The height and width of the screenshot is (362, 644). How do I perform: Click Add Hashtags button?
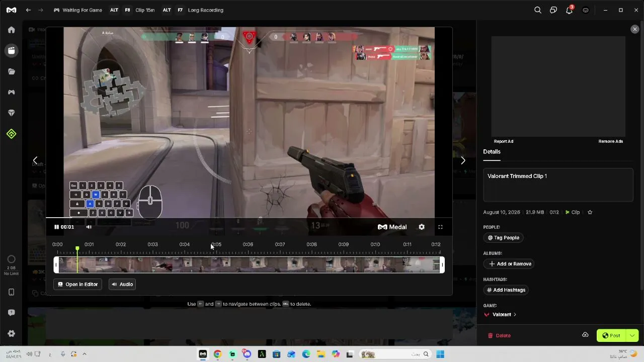coord(506,290)
